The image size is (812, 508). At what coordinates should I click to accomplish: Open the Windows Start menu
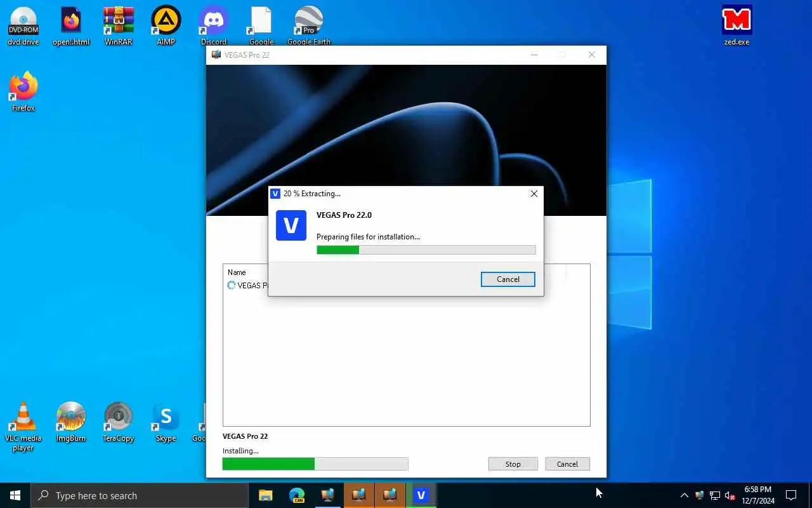click(15, 495)
